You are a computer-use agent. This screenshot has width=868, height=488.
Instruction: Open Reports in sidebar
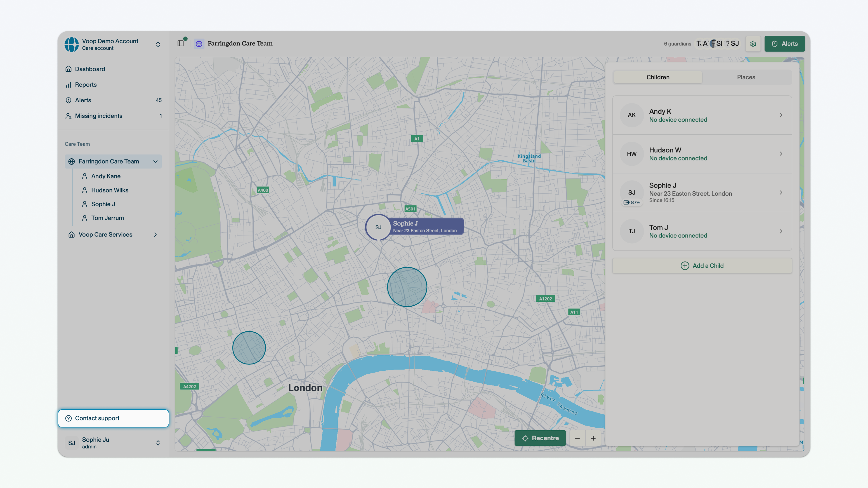(x=113, y=84)
